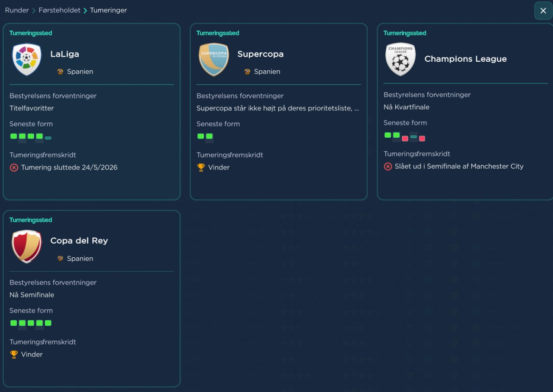Click Seneste form heading in the Copa del Rey card
Viewport: 553px width, 392px height.
tap(31, 310)
